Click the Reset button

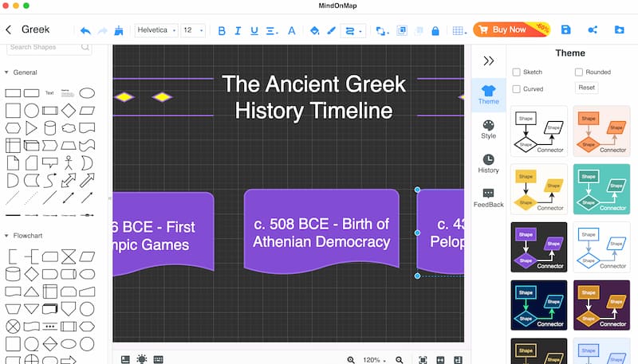pyautogui.click(x=586, y=88)
